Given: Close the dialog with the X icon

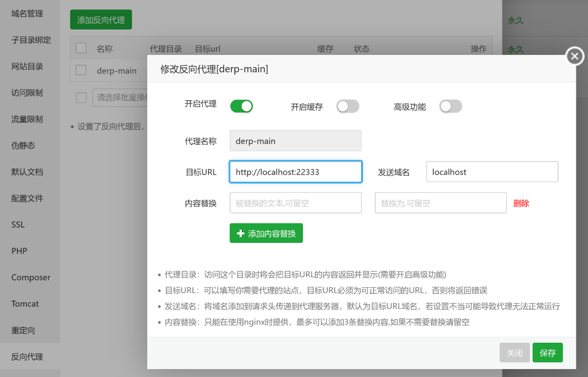Looking at the screenshot, I should click(575, 56).
